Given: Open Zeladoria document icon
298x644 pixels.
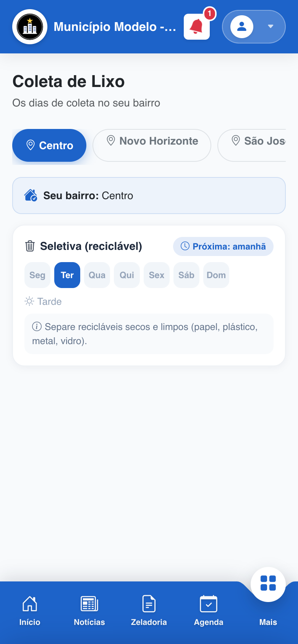Looking at the screenshot, I should (149, 604).
